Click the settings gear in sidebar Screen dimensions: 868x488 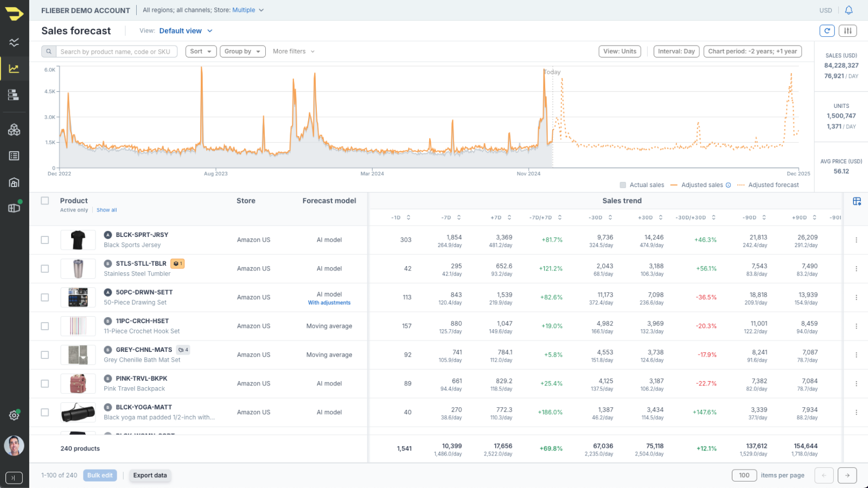14,415
